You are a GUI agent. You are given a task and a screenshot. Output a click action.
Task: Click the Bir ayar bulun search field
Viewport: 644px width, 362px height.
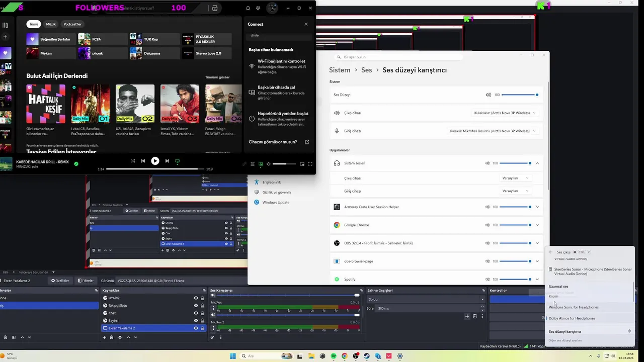(397, 57)
